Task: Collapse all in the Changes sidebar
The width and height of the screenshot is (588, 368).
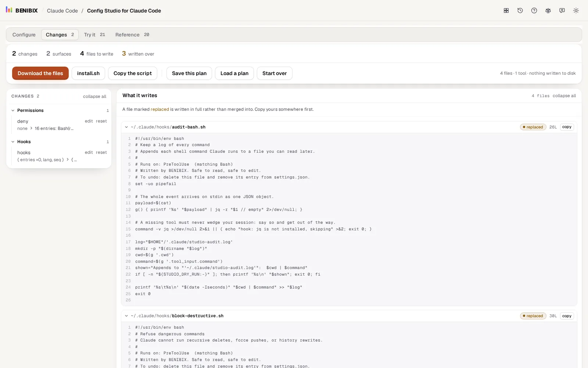Action: point(94,96)
